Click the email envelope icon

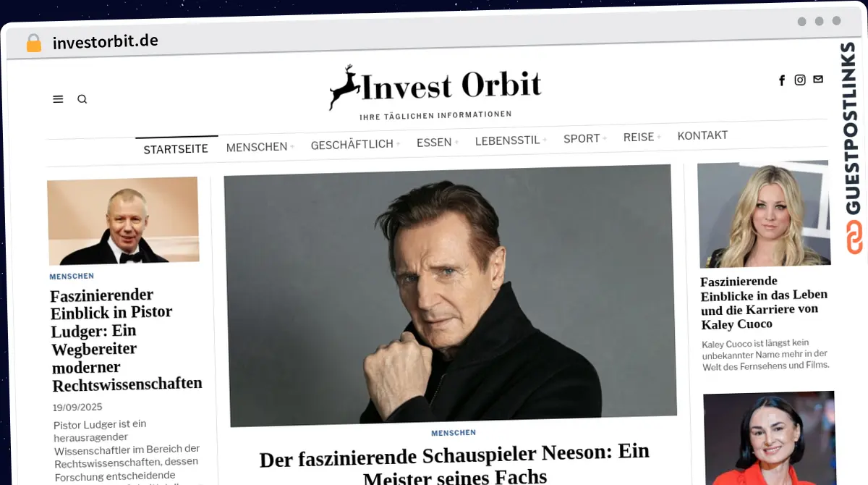point(818,80)
